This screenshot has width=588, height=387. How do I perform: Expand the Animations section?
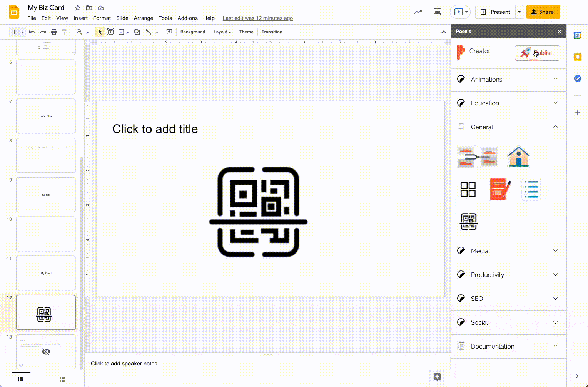pyautogui.click(x=508, y=79)
